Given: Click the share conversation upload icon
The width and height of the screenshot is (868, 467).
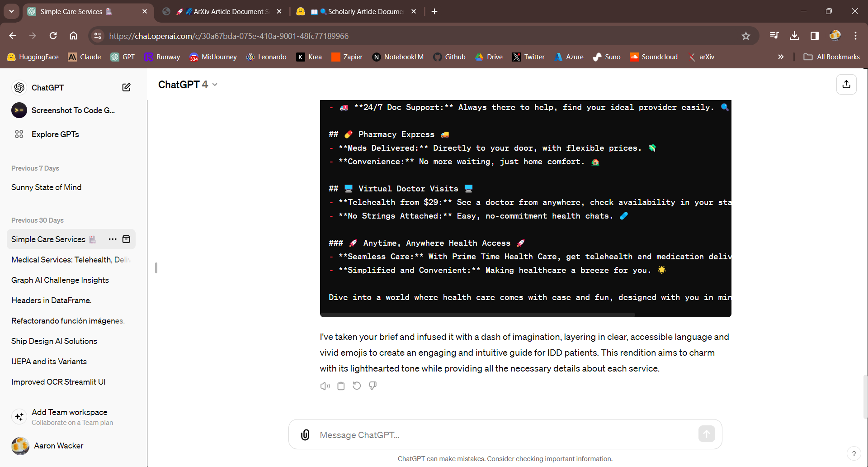Looking at the screenshot, I should coord(846,84).
